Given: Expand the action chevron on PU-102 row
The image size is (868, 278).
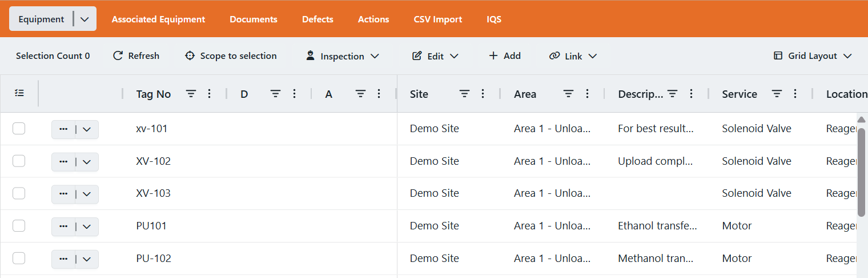Looking at the screenshot, I should 87,259.
